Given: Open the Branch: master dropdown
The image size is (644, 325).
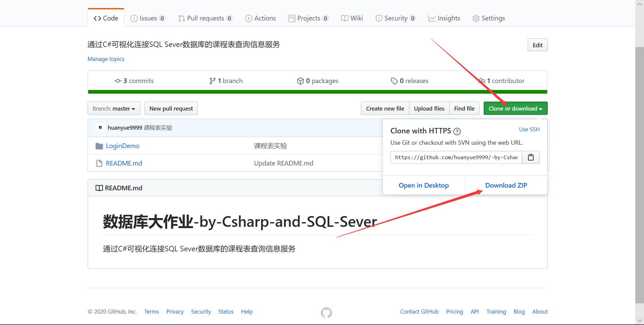Looking at the screenshot, I should 114,108.
